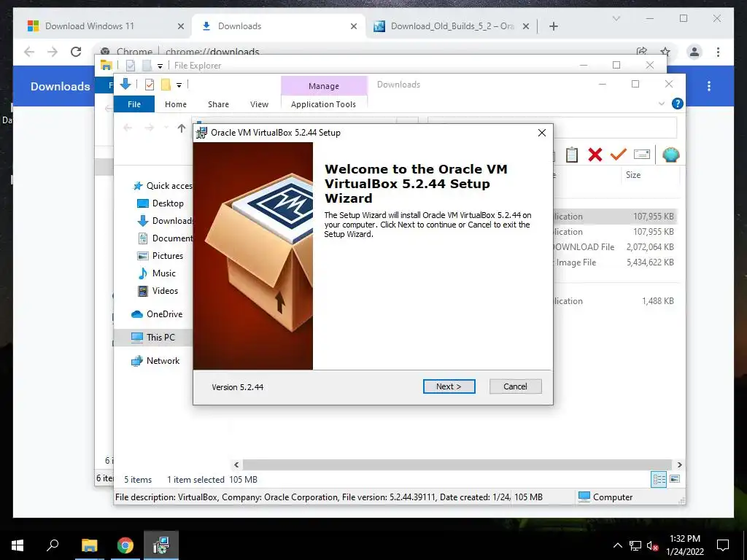This screenshot has height=560, width=747.
Task: Open Chrome's tab search chevron
Action: 616,18
